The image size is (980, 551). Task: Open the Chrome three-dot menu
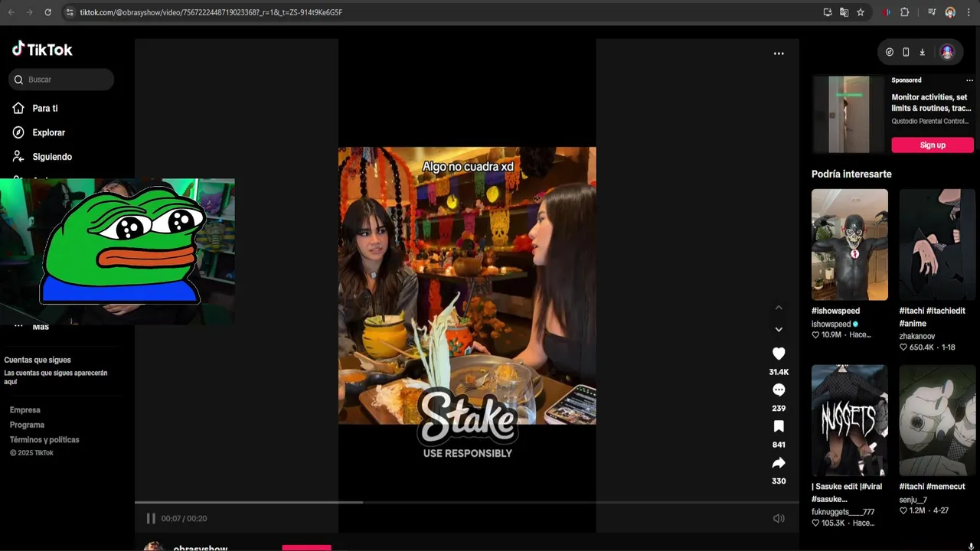click(x=969, y=12)
